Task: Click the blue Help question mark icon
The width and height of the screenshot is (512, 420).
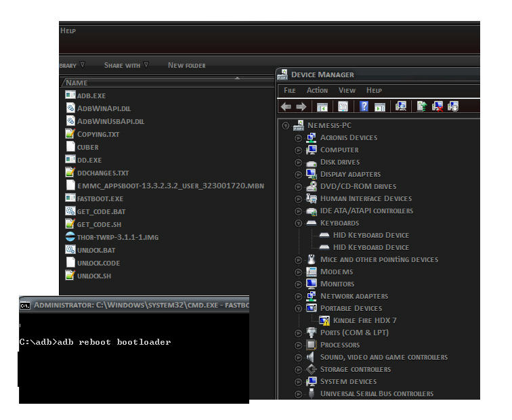Action: click(364, 106)
